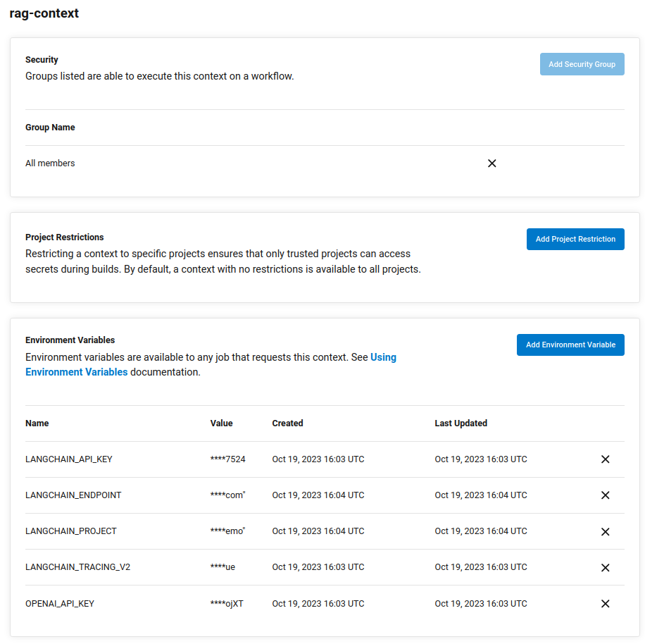The width and height of the screenshot is (645, 644).
Task: Open Using Environment Variables documentation link
Action: coord(211,364)
